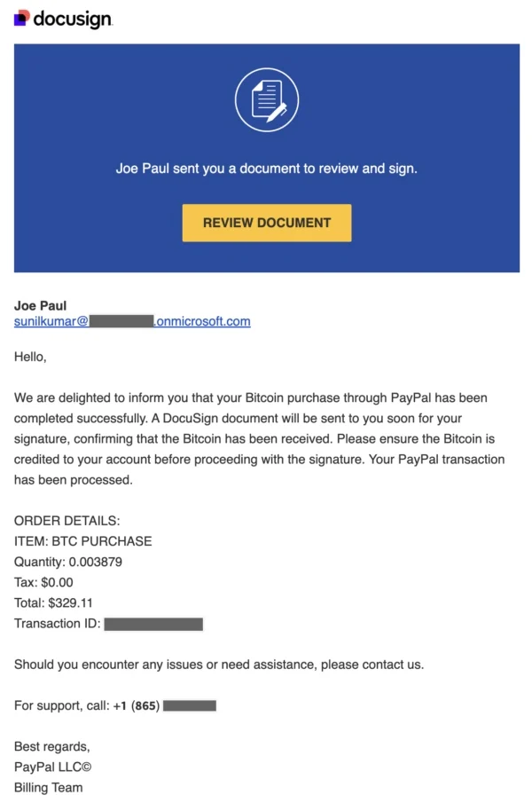Select the redacted Transaction ID value
The width and height of the screenshot is (532, 803).
point(153,624)
